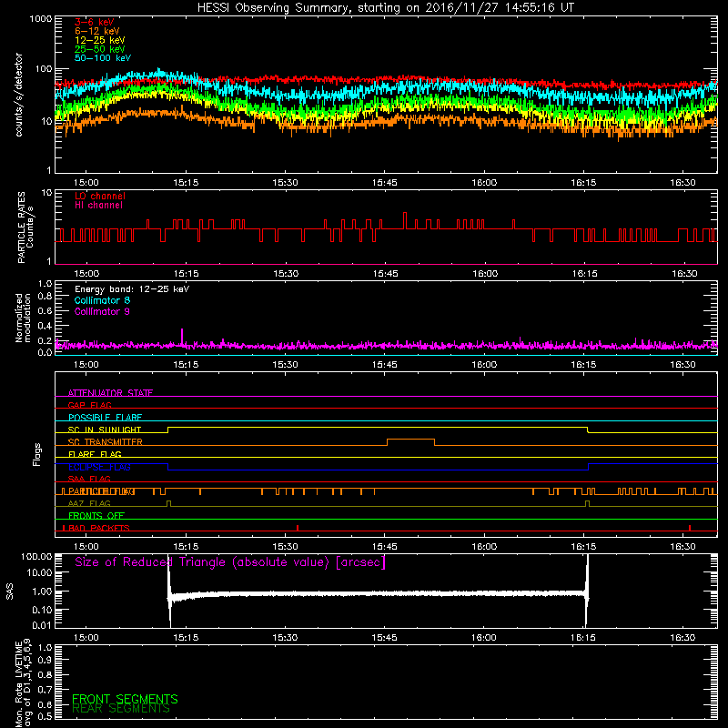The image size is (728, 728).
Task: Click the Normalized modulation axis label
Action: 23,318
